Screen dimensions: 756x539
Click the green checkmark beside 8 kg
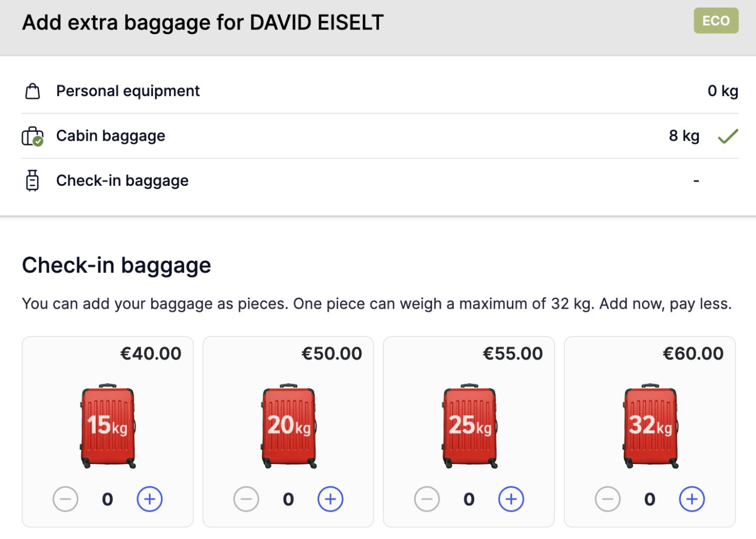coord(728,136)
